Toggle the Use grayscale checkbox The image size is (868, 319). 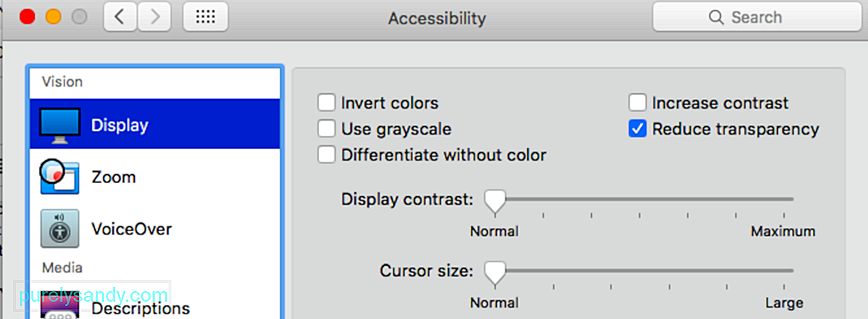tap(326, 129)
